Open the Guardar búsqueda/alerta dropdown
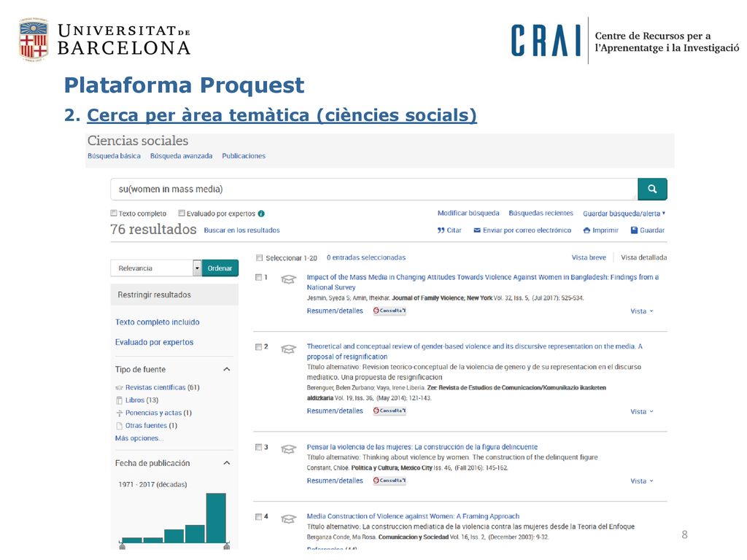 point(624,214)
